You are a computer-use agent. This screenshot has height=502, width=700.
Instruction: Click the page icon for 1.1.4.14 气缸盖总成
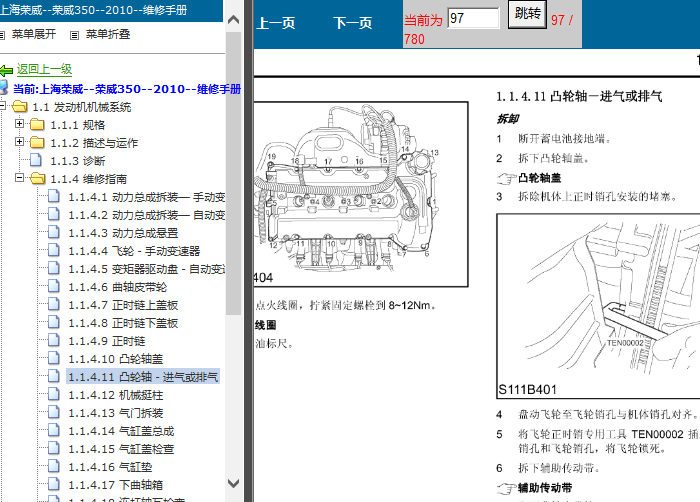[x=54, y=430]
